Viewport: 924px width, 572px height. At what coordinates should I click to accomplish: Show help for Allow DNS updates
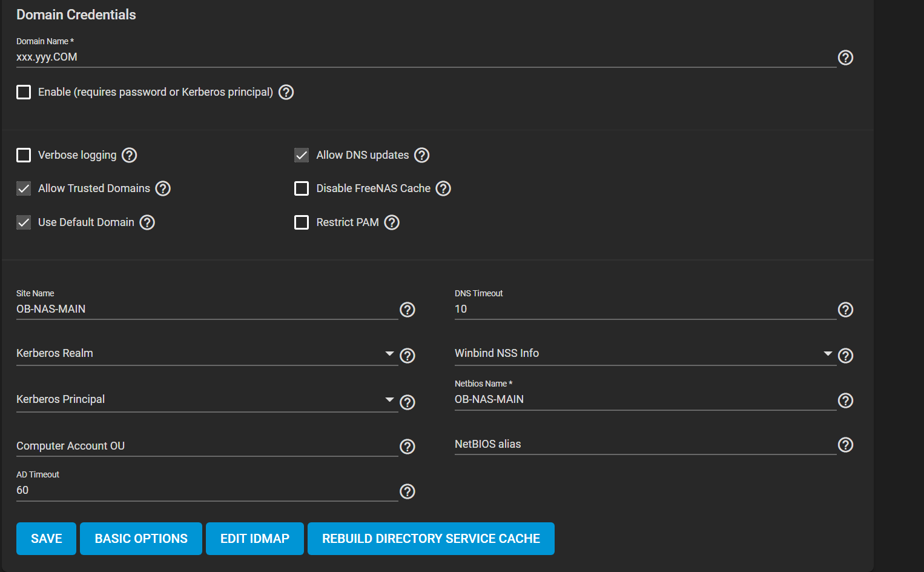tap(422, 155)
